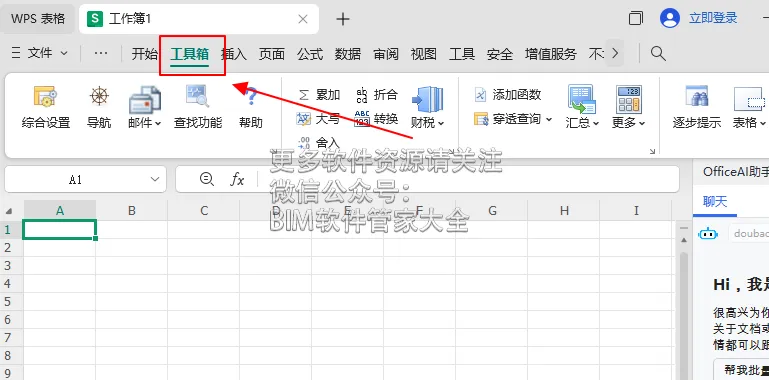Click 立即登录 login link

point(713,19)
